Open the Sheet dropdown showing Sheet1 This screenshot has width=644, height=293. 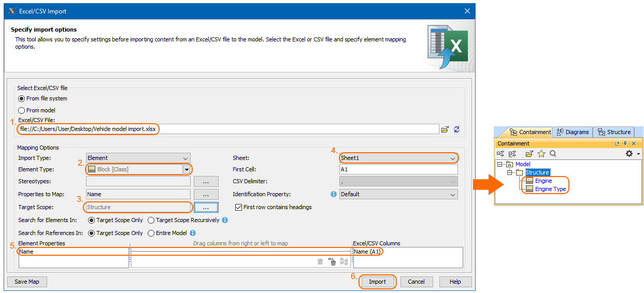398,158
